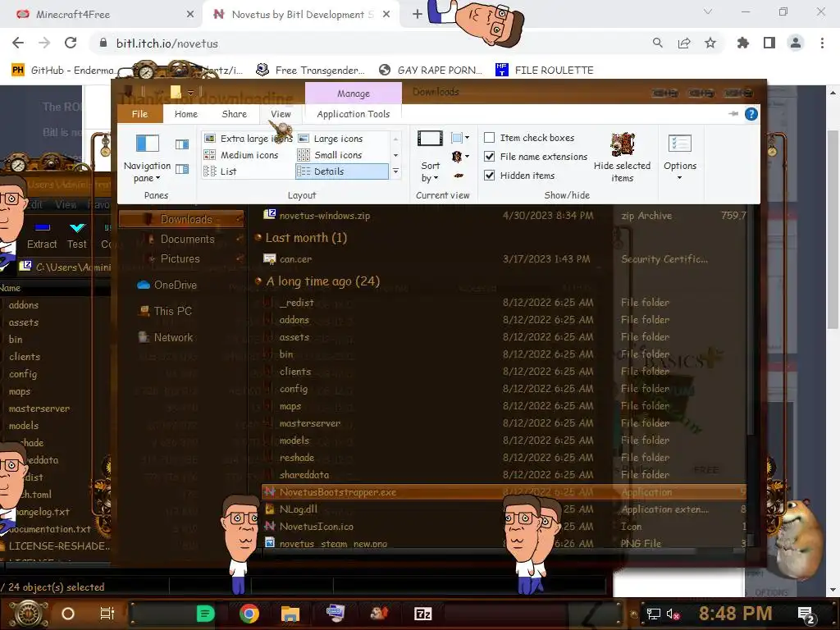Click the Manage contextual tab
Image resolution: width=840 pixels, height=630 pixels.
[x=353, y=94]
